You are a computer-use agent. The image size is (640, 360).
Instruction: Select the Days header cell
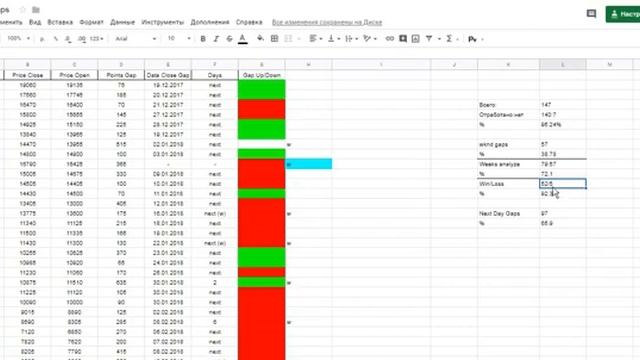tap(215, 75)
